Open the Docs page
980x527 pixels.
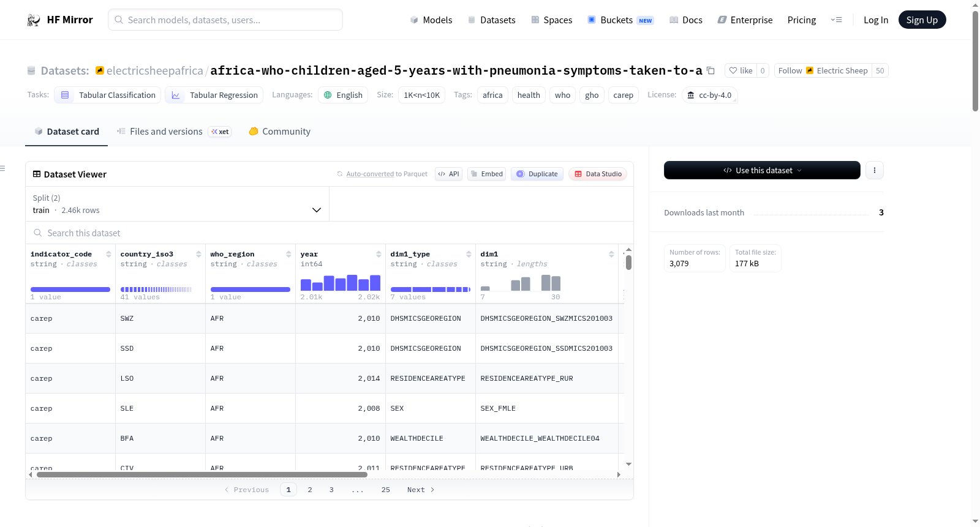(x=686, y=20)
